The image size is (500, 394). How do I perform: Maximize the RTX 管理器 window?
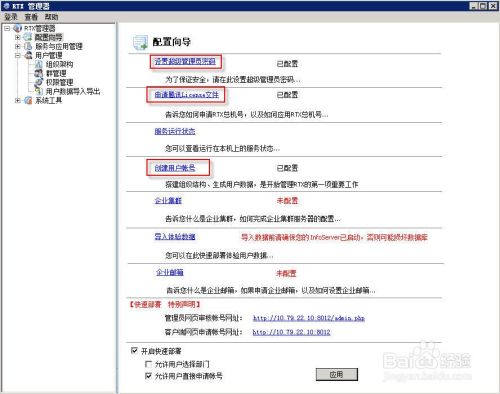[x=483, y=6]
